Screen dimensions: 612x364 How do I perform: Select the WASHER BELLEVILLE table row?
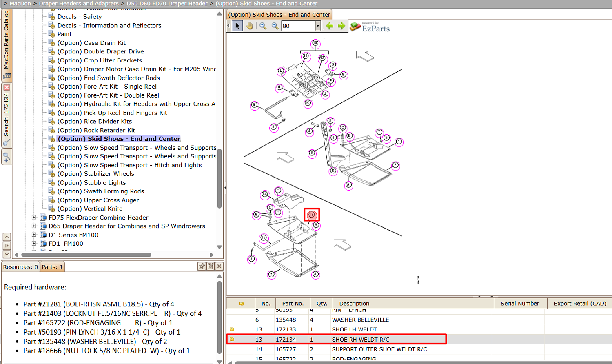tap(419, 320)
